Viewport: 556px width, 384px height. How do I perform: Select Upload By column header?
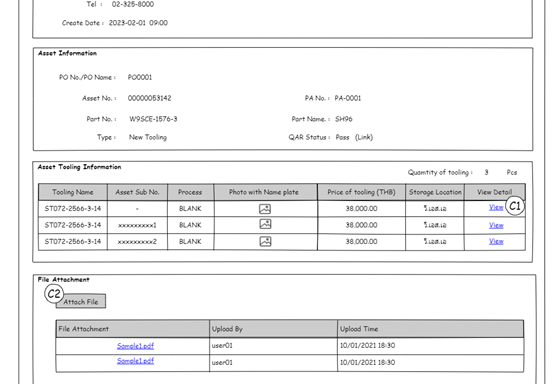coord(273,329)
